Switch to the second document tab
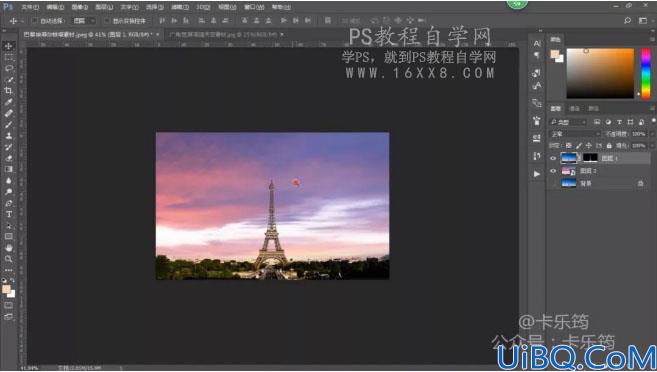Viewport: 657px width, 372px height. 224,34
